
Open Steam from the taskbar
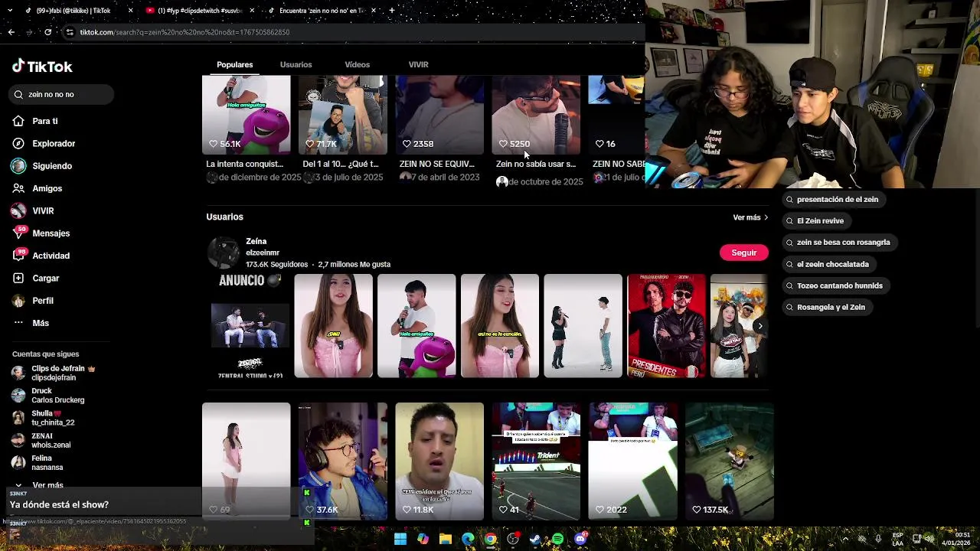(x=535, y=540)
